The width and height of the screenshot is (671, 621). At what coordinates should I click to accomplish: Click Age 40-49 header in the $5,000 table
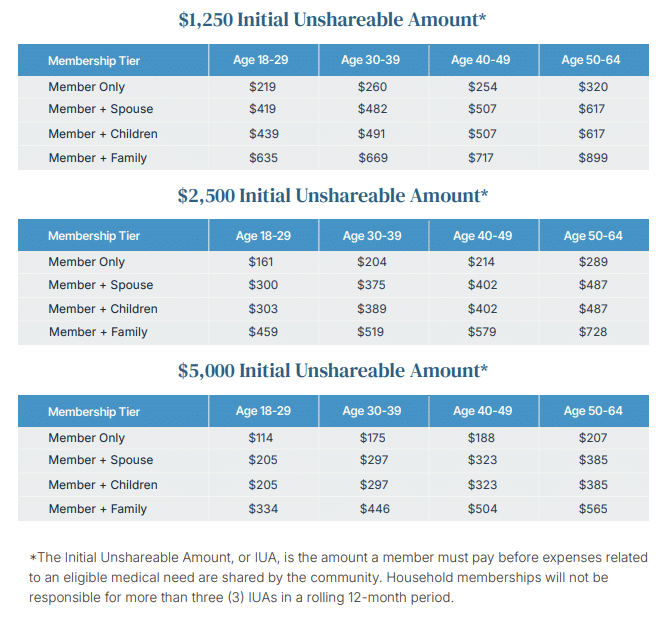[x=483, y=411]
